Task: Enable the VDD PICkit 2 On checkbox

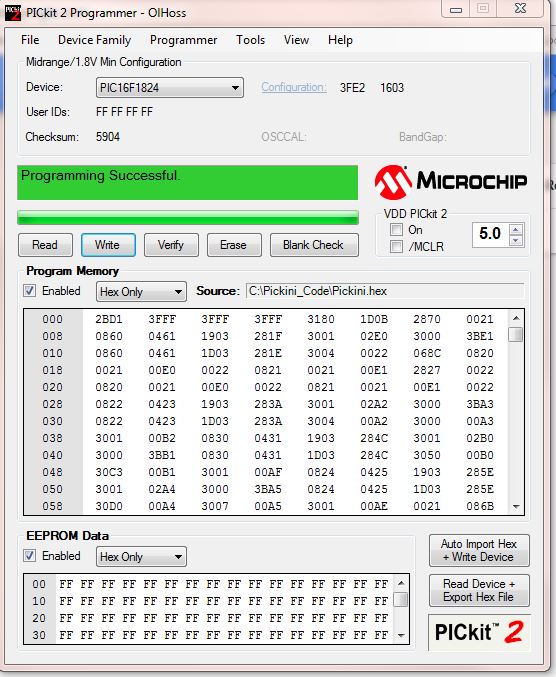Action: coord(396,230)
